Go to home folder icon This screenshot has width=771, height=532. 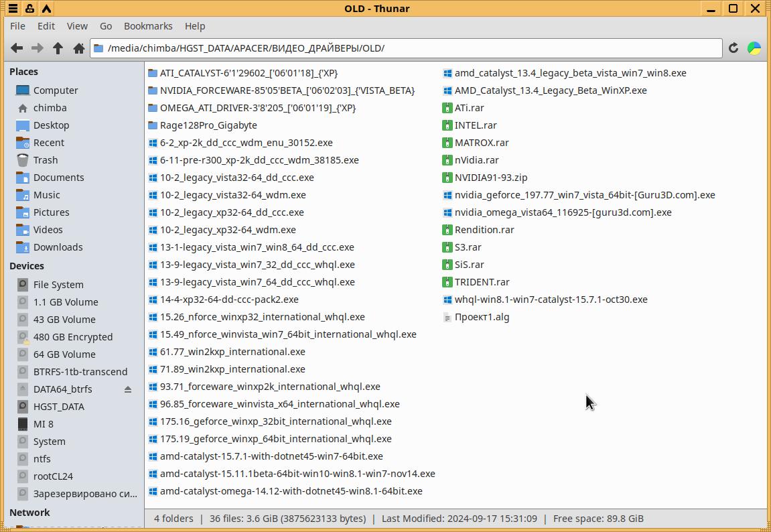pos(78,48)
